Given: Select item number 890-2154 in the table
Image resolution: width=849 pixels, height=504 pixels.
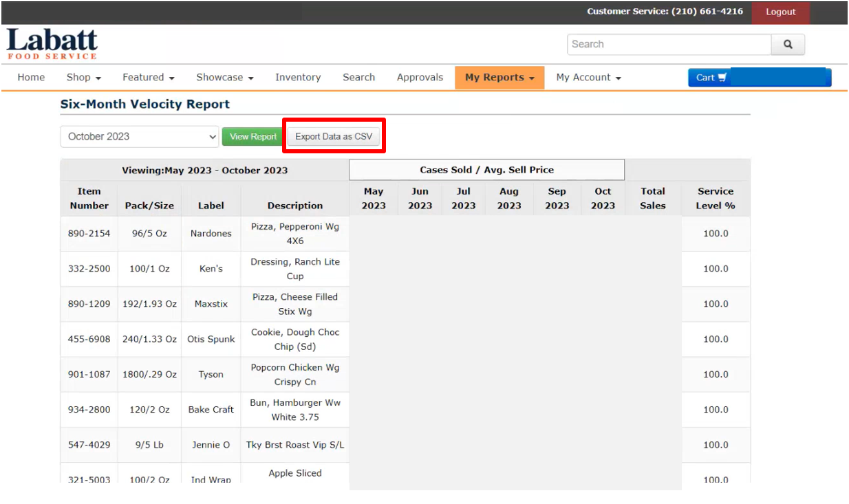Looking at the screenshot, I should (89, 234).
